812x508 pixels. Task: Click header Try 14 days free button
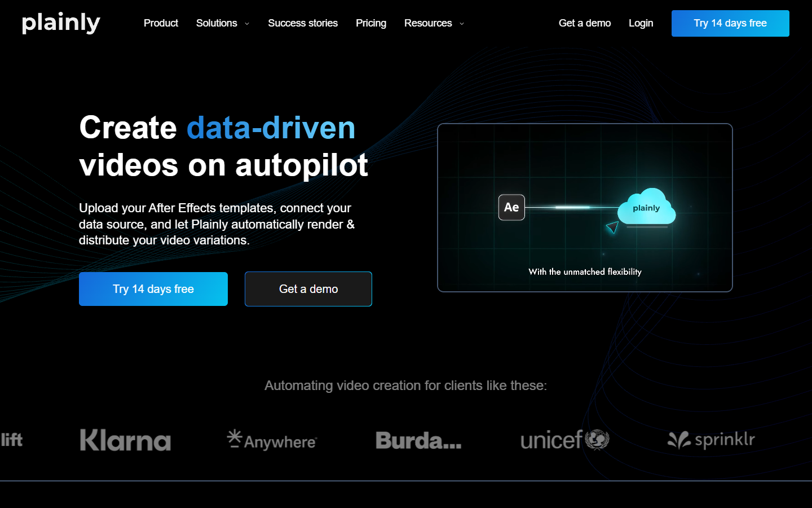click(730, 23)
